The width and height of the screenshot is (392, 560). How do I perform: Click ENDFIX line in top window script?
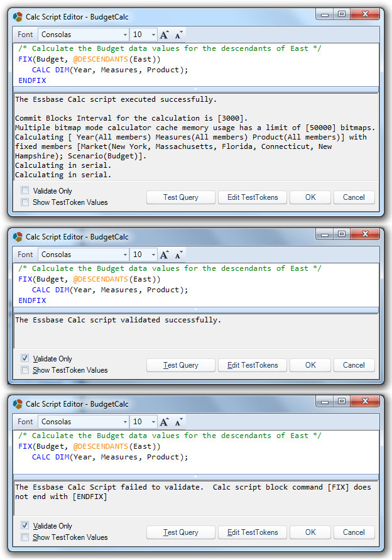[32, 80]
